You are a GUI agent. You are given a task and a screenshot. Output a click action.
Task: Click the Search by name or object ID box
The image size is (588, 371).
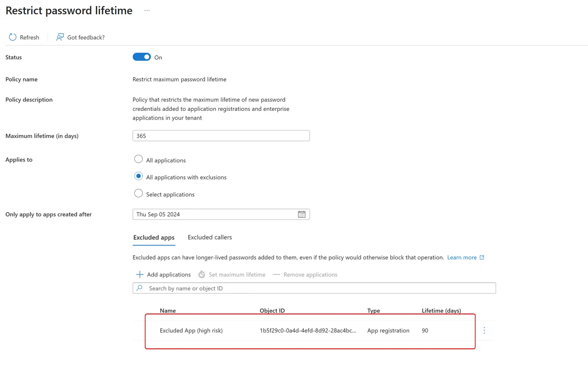pos(314,288)
